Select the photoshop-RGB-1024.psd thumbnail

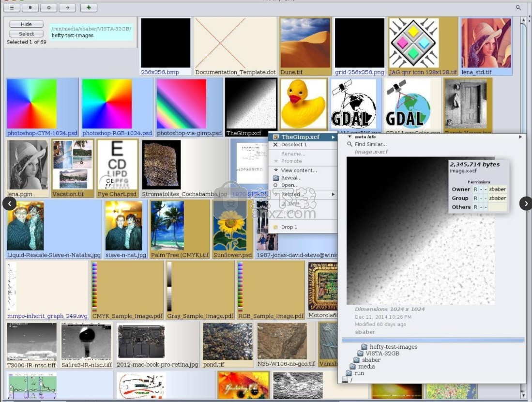107,104
